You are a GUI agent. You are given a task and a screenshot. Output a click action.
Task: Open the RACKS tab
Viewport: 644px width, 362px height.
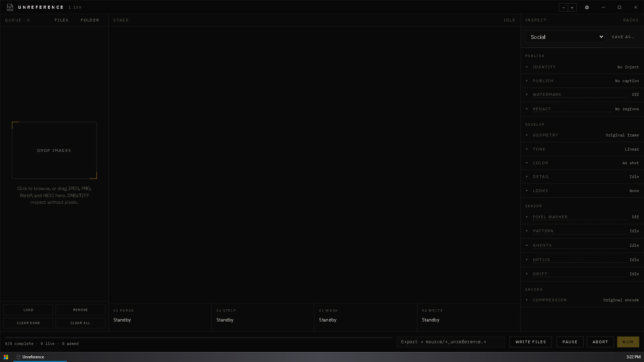631,20
